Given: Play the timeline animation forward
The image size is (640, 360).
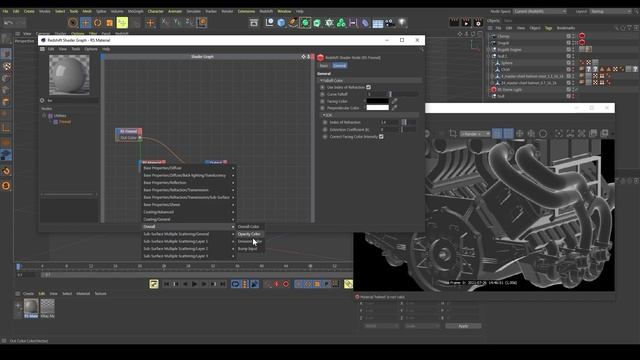Looking at the screenshot, I should click(x=195, y=284).
